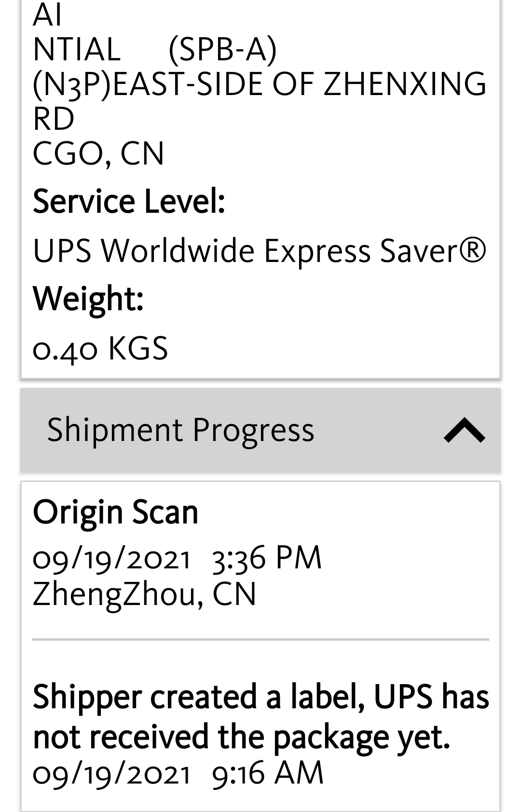Viewport: 521px width, 812px height.
Task: Collapse Shipment Progress with the chevron arrow
Action: coord(464,430)
